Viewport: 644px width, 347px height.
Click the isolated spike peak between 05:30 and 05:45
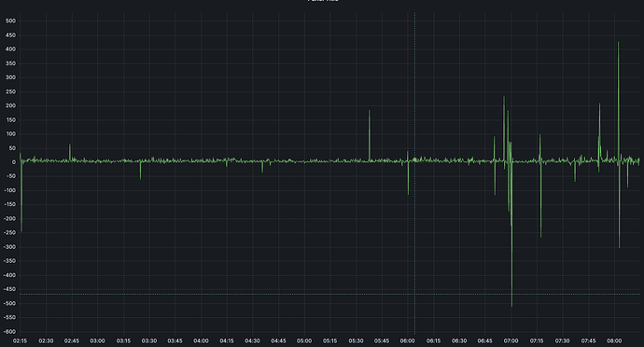click(x=370, y=111)
